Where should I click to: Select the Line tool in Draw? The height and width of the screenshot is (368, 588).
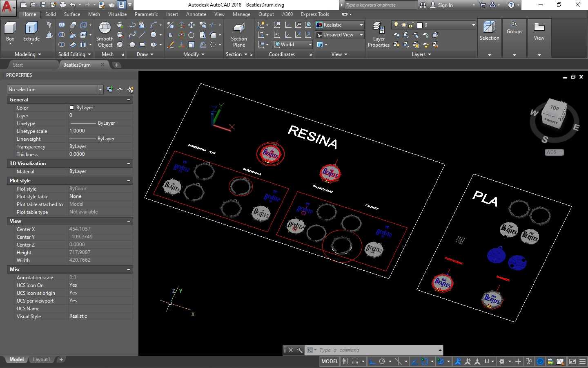(x=142, y=35)
